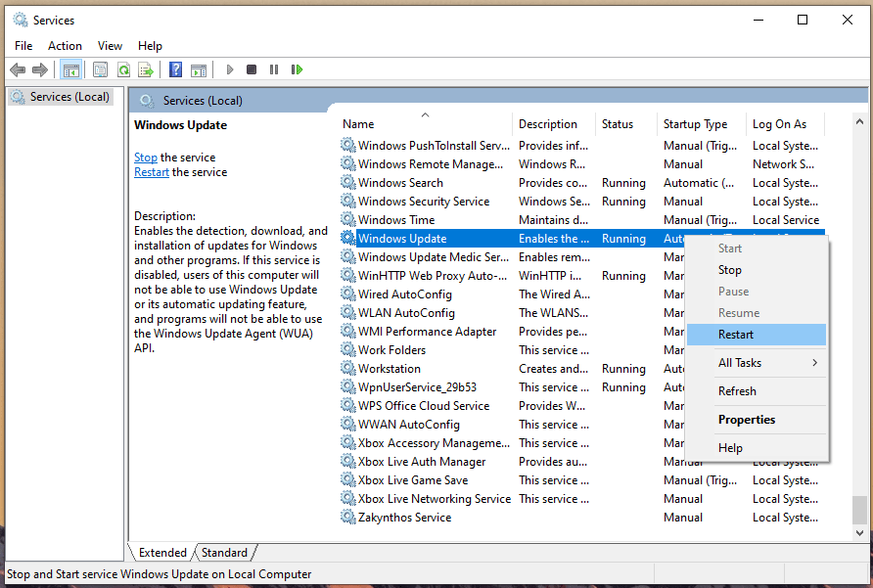Select Services (Local) in the console tree
873x588 pixels.
(x=62, y=97)
